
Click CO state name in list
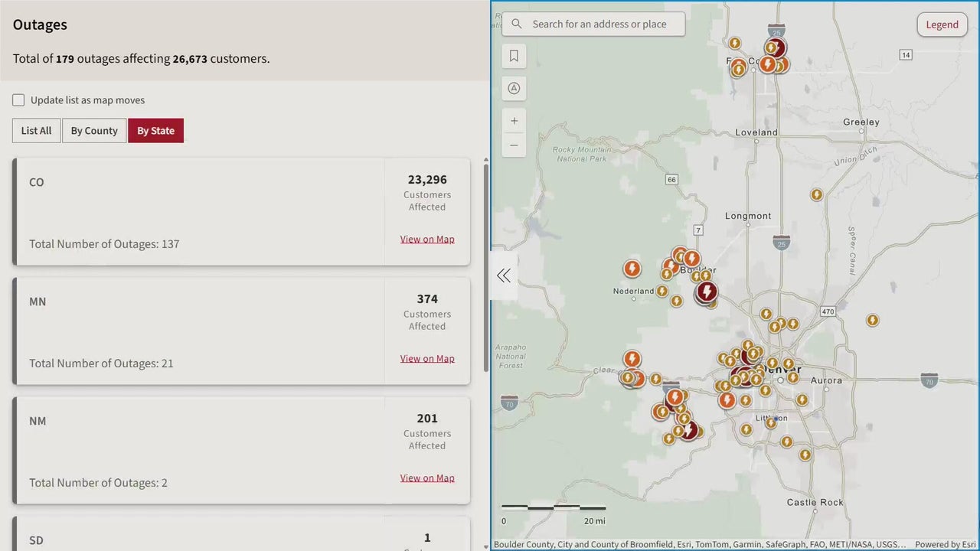pos(37,182)
